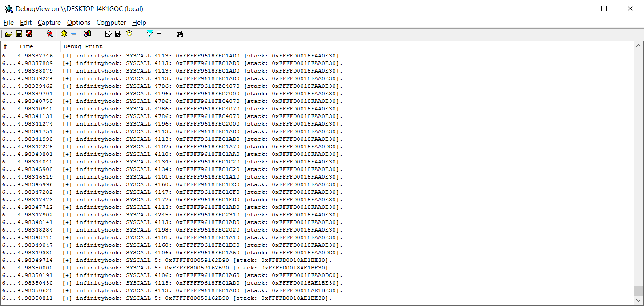Select the row timed 4.98339462
The image size is (644, 306).
[318, 86]
